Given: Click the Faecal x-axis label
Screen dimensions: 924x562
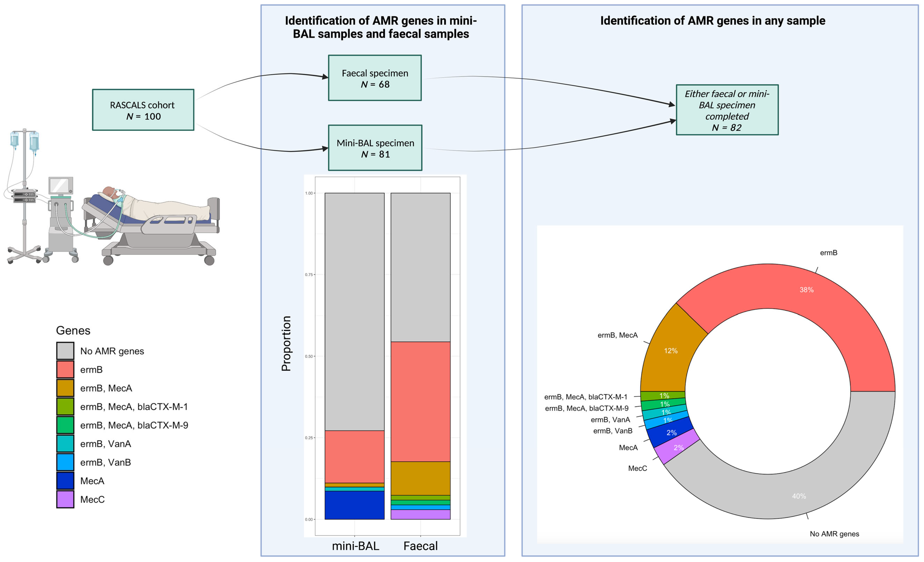Looking at the screenshot, I should click(420, 546).
